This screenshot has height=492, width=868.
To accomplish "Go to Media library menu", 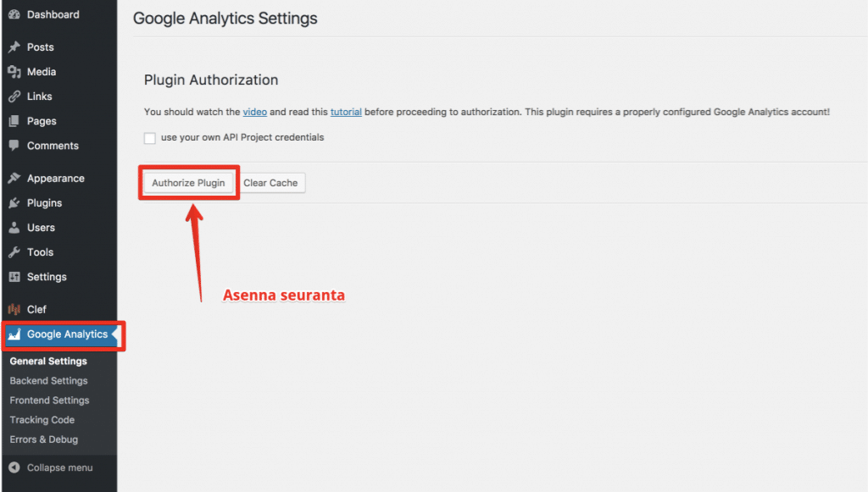I will click(x=42, y=72).
